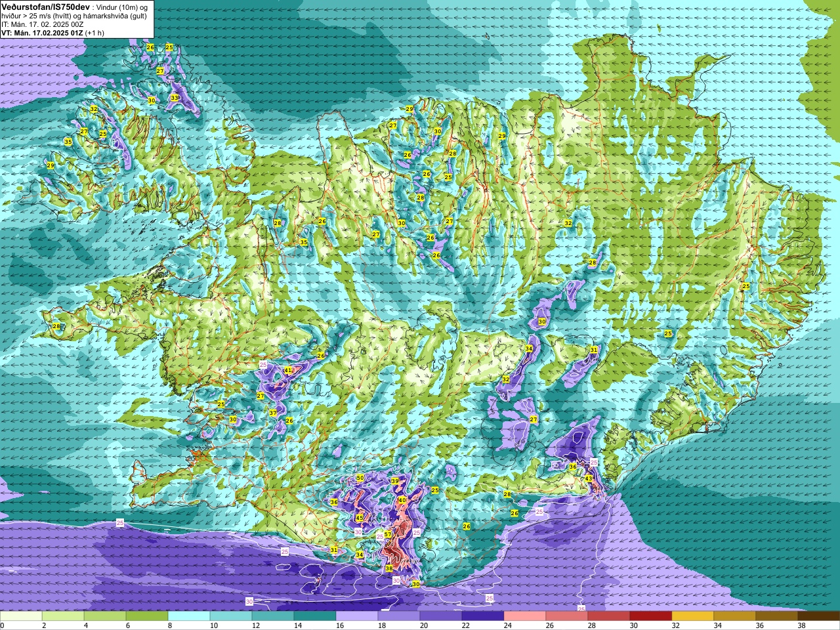
Task: Select the green 4–6 scale swatch
Action: [105, 616]
